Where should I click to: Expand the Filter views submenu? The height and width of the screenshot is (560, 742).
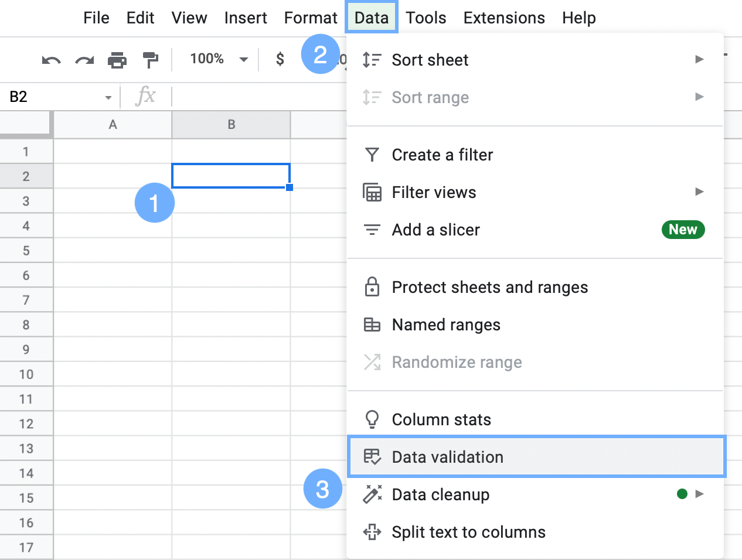pyautogui.click(x=699, y=192)
